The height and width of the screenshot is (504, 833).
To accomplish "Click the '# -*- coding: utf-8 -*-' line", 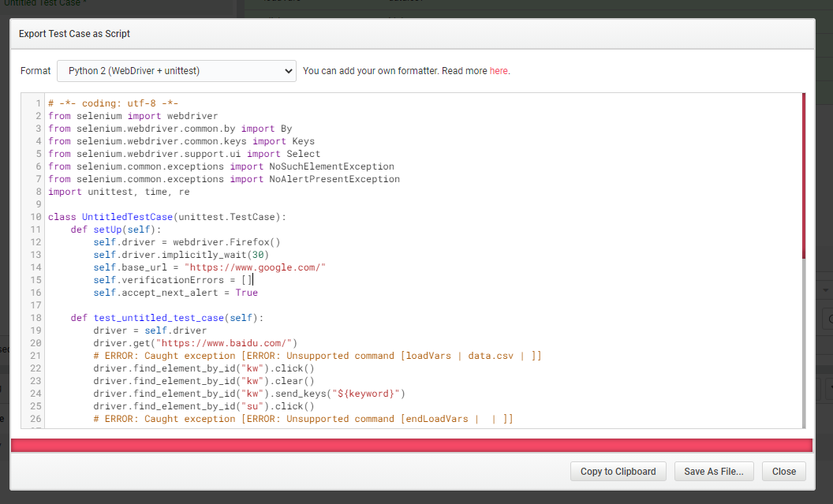I will (x=113, y=103).
